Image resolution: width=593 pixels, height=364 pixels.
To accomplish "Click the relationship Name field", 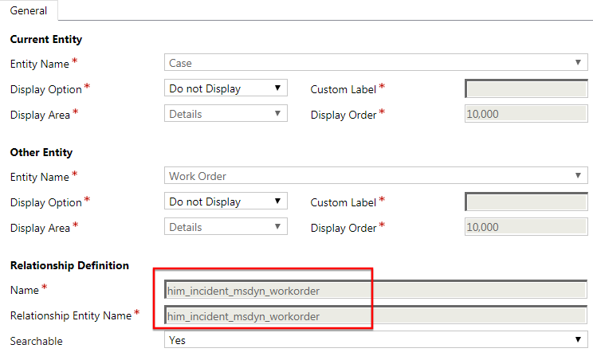I will point(376,290).
